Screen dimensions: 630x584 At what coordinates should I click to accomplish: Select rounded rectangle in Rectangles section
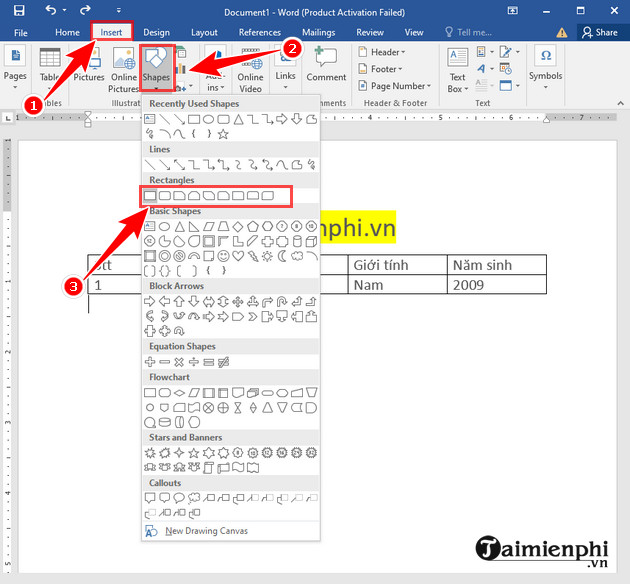pos(165,196)
